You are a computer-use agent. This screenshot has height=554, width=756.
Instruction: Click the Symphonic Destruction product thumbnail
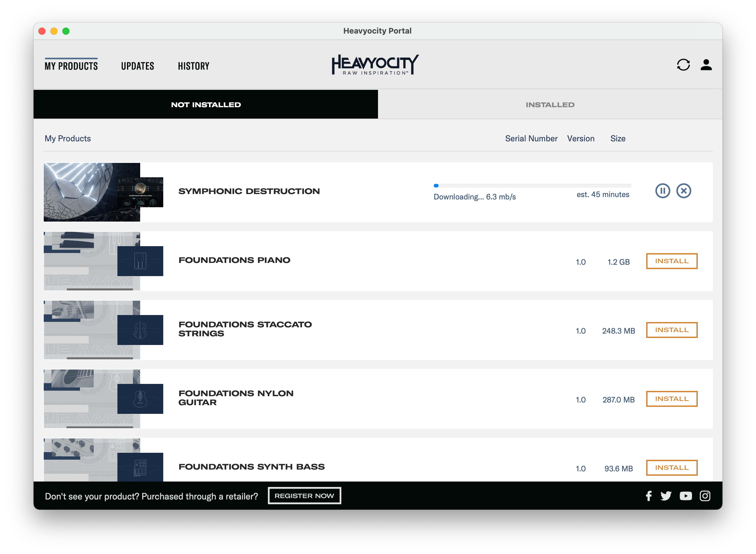click(103, 192)
